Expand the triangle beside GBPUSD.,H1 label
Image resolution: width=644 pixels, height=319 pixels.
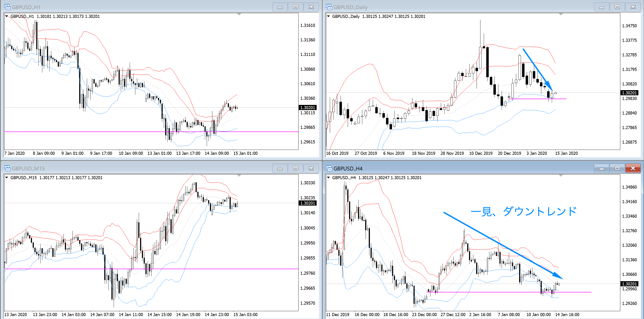(x=7, y=16)
